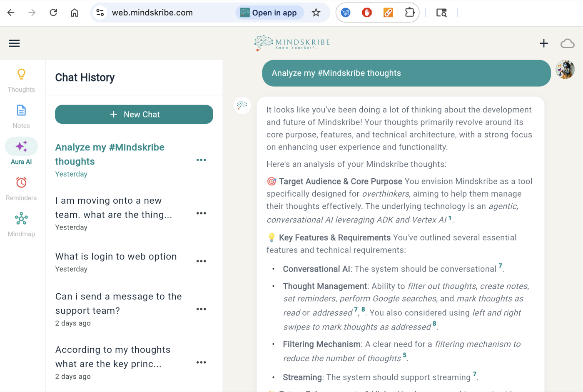Expand site information in the address bar

[x=100, y=12]
